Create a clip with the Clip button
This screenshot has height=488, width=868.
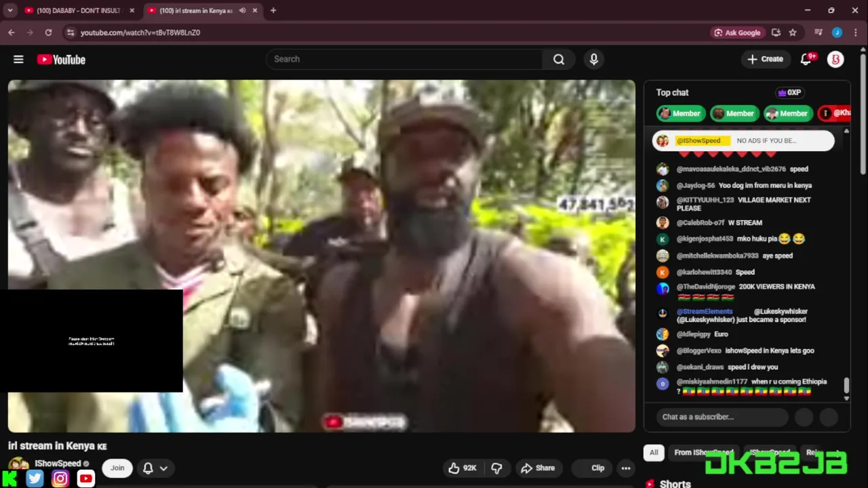(591, 468)
